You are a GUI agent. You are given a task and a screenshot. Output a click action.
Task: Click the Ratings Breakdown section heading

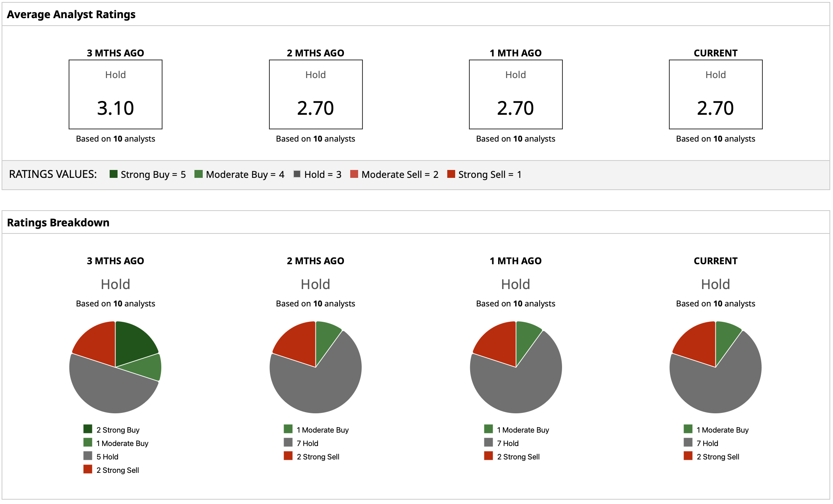pyautogui.click(x=58, y=222)
